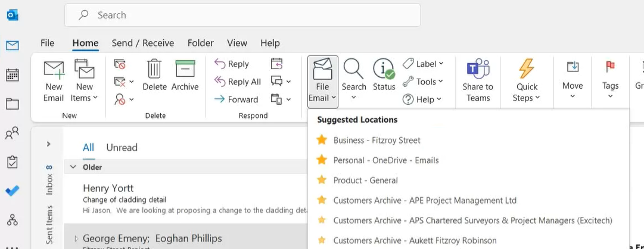Screen dimensions: 644x249
Task: Select the Home ribbon tab
Action: click(85, 43)
